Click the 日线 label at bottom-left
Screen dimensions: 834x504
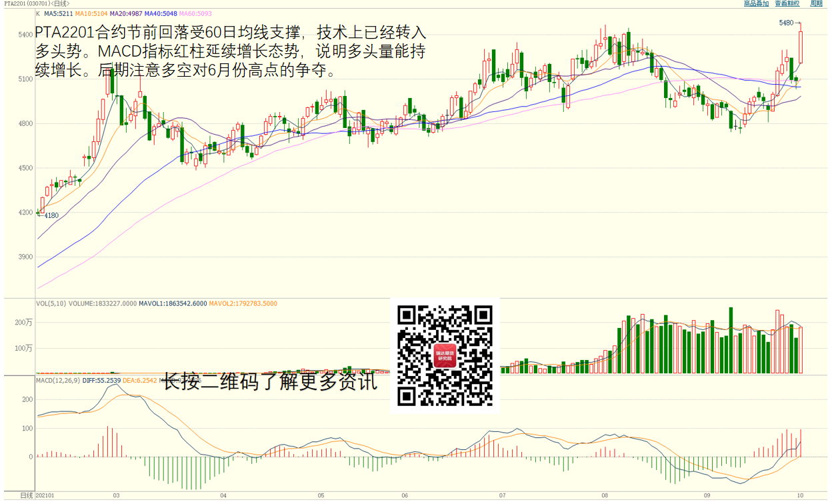[x=26, y=496]
